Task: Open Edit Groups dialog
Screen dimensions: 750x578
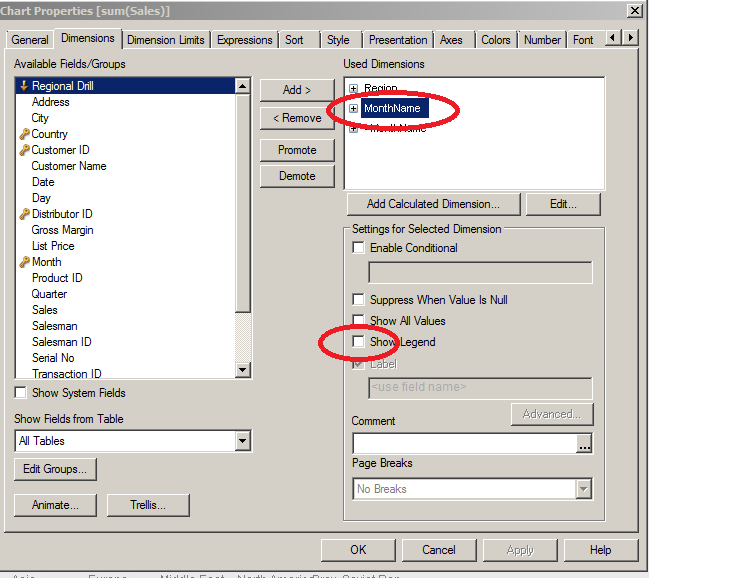Action: 55,469
